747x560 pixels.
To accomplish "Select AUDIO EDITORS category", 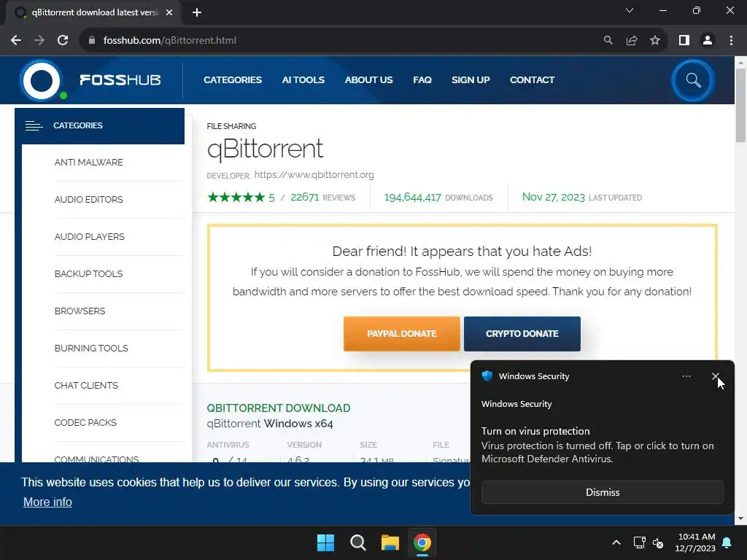I will [88, 200].
